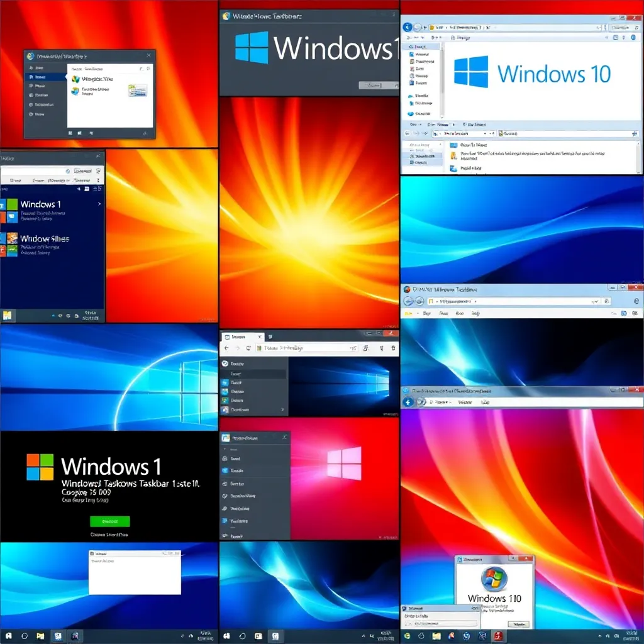644x644 pixels.
Task: Go back in upper Internet Explorer window
Action: point(408,301)
